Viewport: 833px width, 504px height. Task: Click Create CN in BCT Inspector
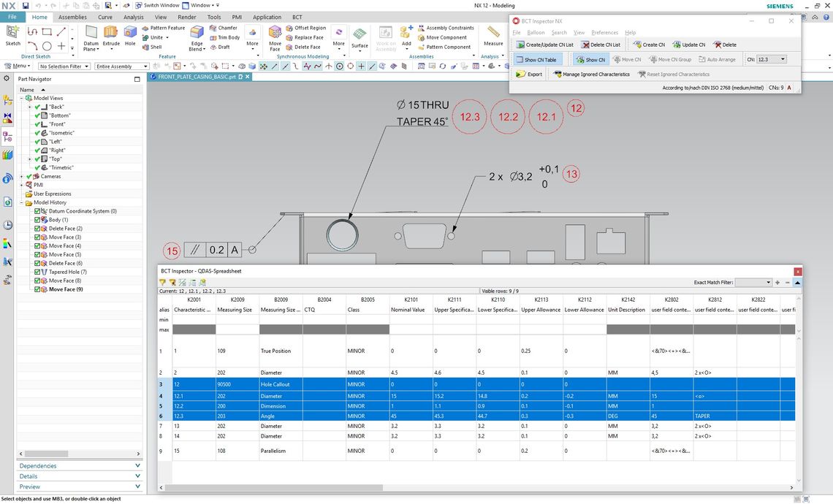click(649, 45)
